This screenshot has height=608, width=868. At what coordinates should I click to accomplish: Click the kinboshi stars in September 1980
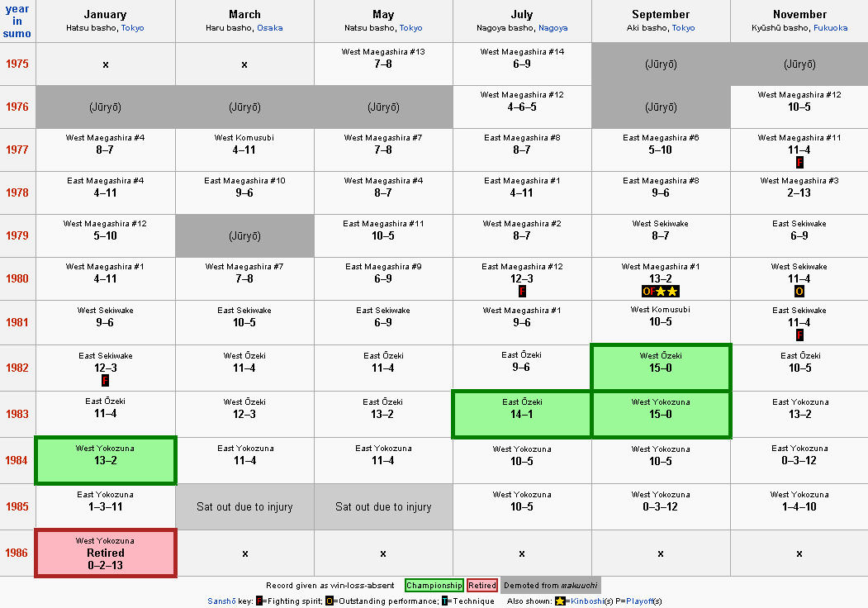[667, 292]
